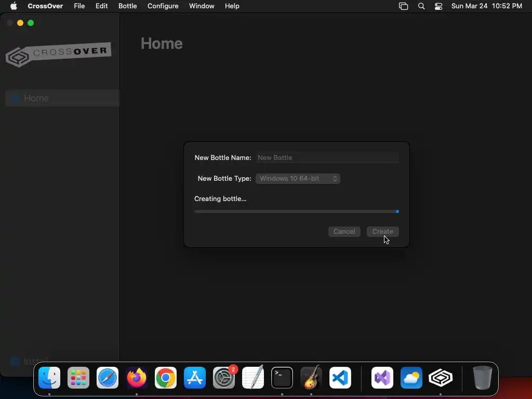Click the green zoom window button
This screenshot has height=399, width=532.
(31, 23)
